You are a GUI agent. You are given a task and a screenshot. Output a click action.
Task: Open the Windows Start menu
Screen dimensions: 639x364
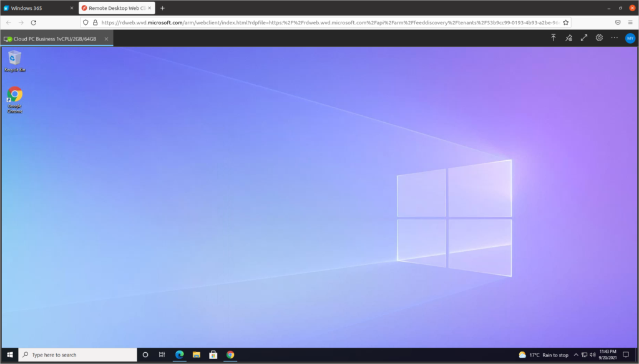click(10, 355)
